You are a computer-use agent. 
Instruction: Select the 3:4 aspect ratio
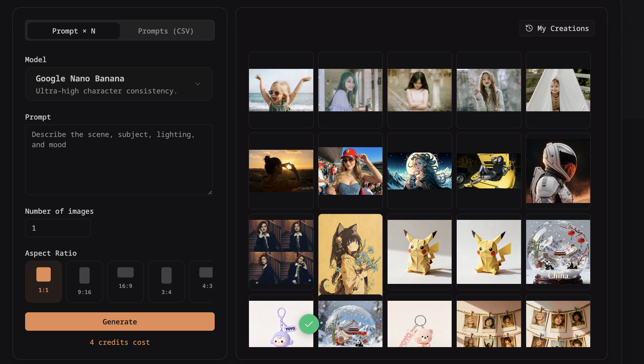point(167,282)
